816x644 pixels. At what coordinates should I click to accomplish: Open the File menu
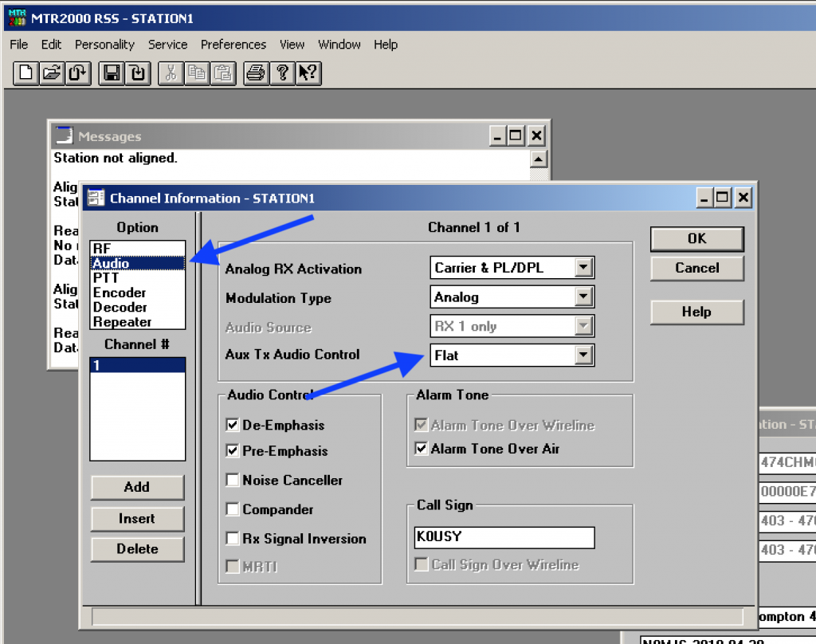(x=19, y=45)
